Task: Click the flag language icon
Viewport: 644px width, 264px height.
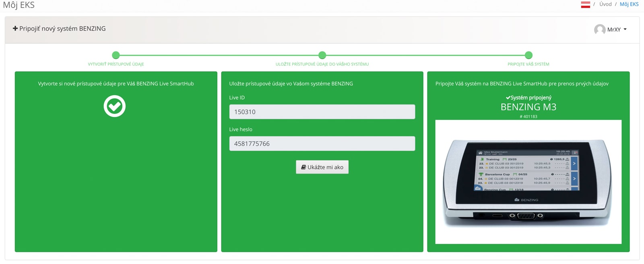Action: [586, 4]
